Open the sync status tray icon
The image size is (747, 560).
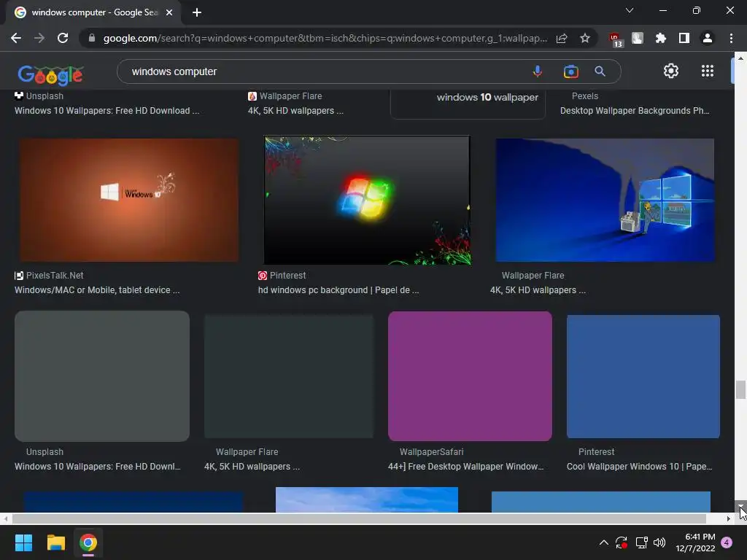[622, 542]
